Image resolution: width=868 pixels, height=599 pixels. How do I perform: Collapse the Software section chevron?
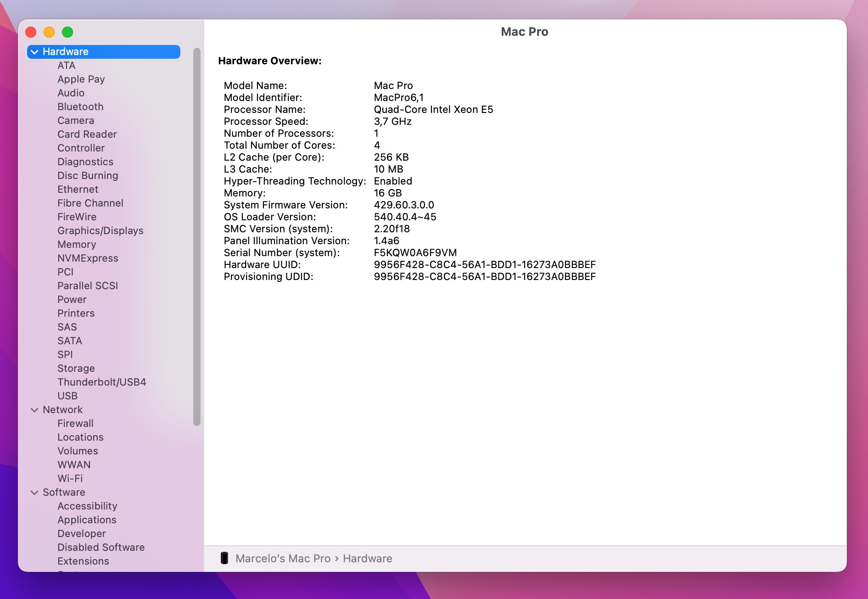pos(34,493)
